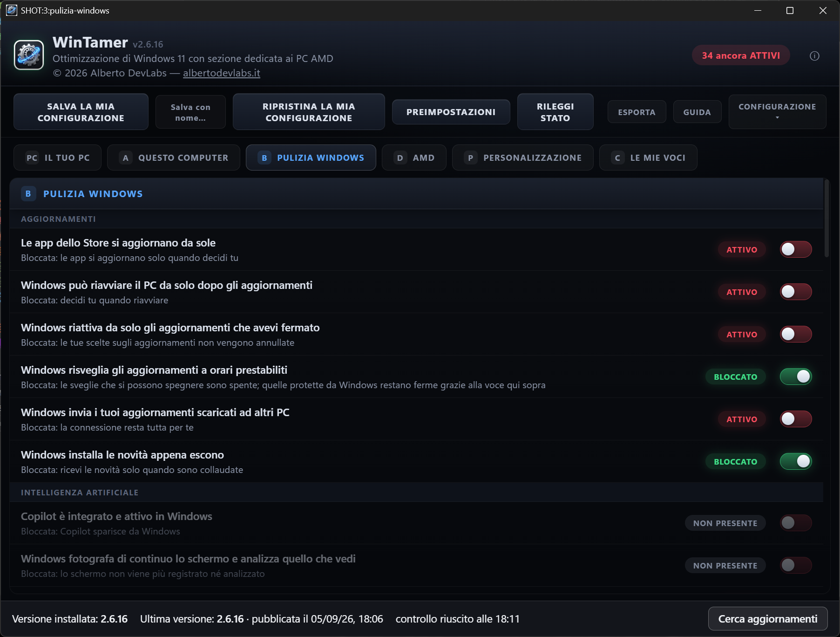
Task: Click INTELLIGENZA ARTIFICIALE section label
Action: point(80,493)
